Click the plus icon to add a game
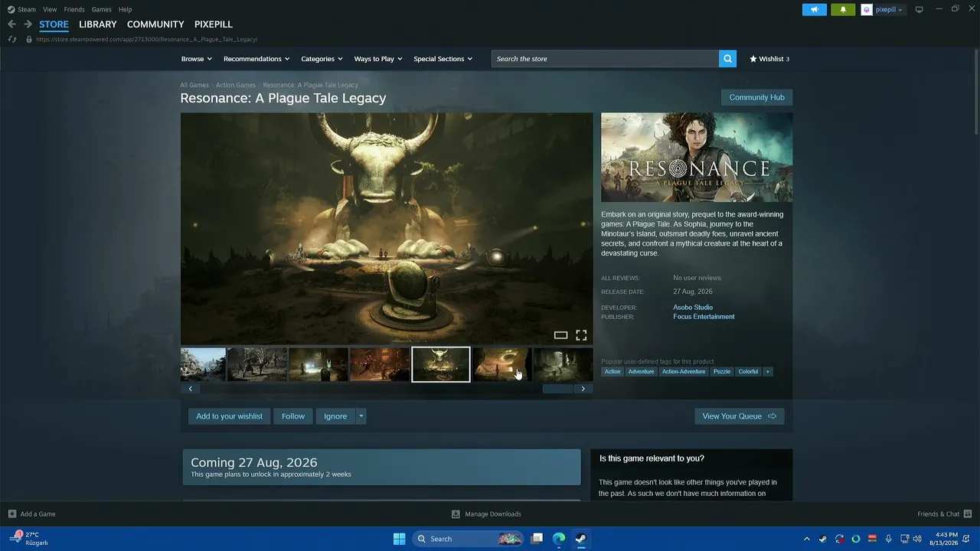The width and height of the screenshot is (980, 551). pyautogui.click(x=12, y=514)
